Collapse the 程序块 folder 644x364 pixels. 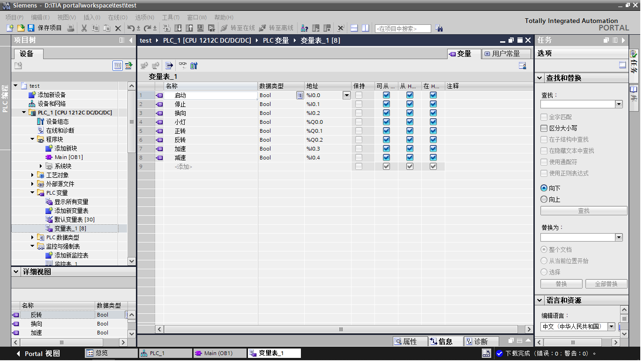pos(33,139)
